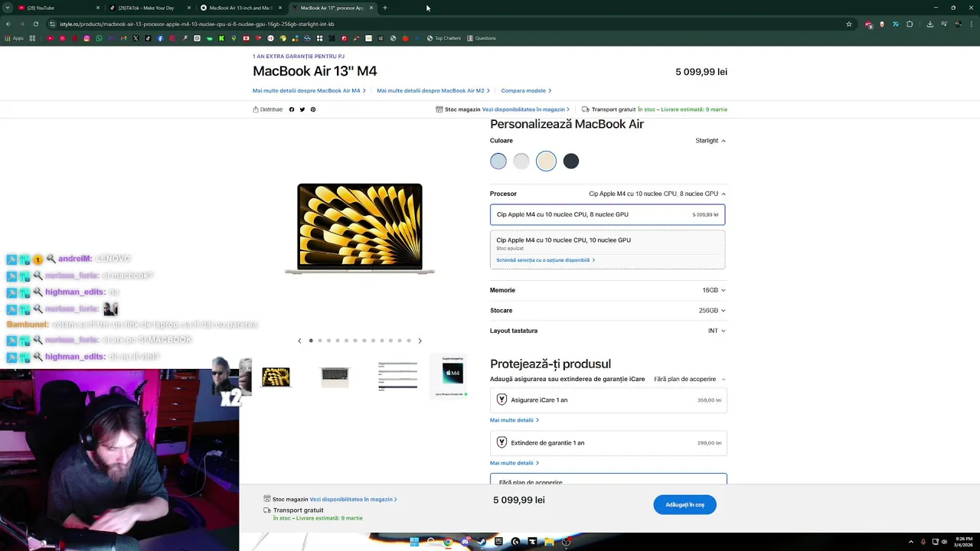Open Chrome in the taskbar

click(x=448, y=542)
